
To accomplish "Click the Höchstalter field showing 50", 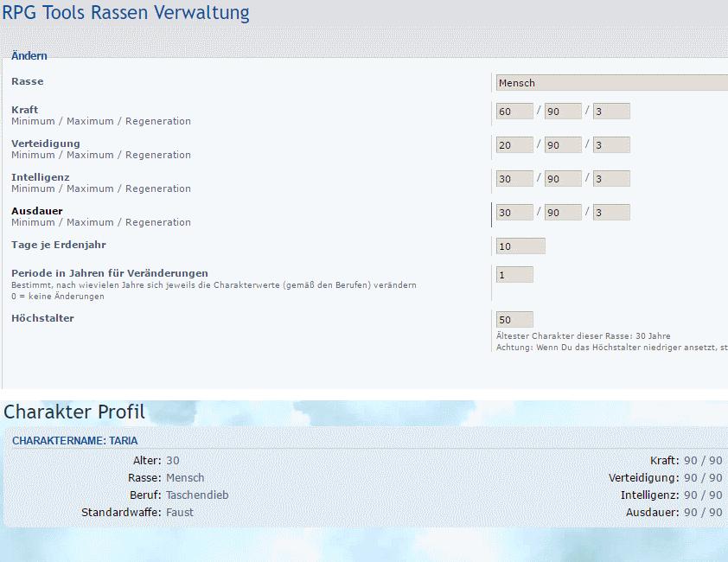I will [x=514, y=319].
